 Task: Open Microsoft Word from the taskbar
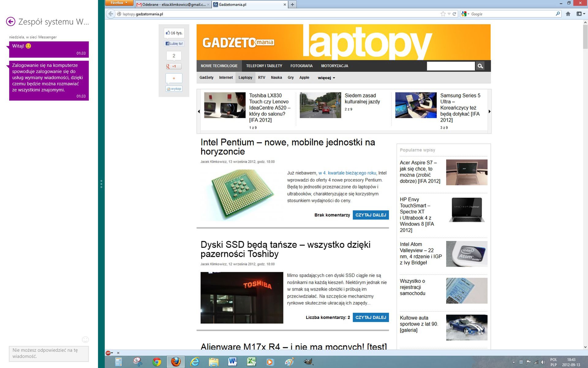[x=232, y=362]
